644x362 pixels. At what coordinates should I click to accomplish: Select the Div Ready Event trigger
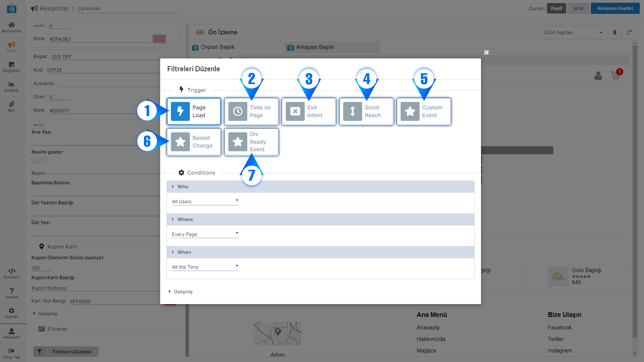tap(251, 142)
